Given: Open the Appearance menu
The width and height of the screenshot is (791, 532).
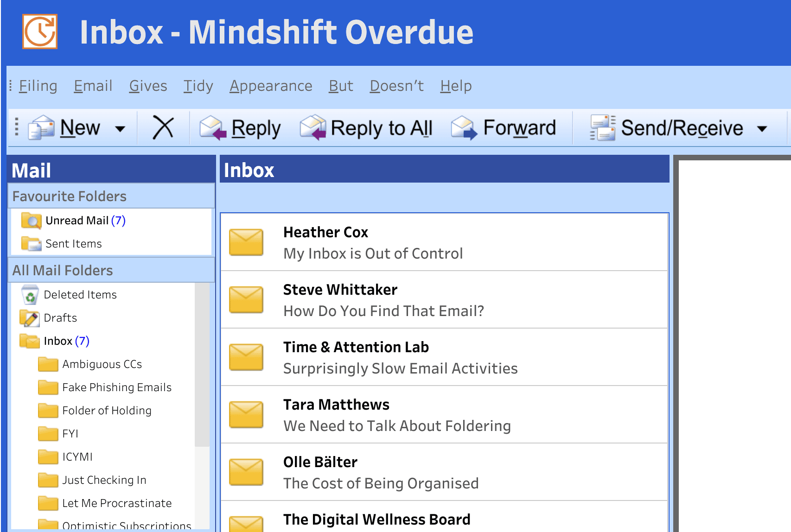Looking at the screenshot, I should pyautogui.click(x=271, y=86).
